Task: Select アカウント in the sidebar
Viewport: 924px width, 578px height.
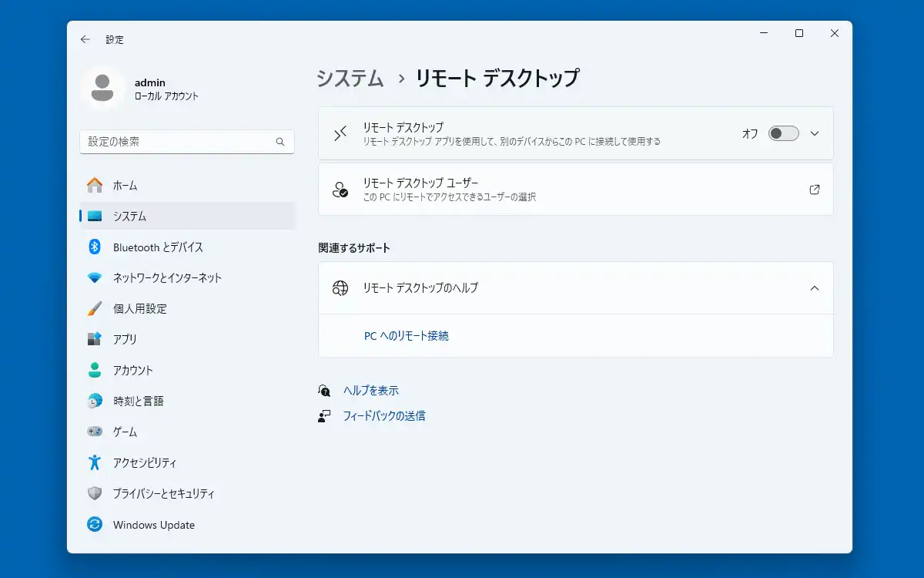Action: click(187, 370)
